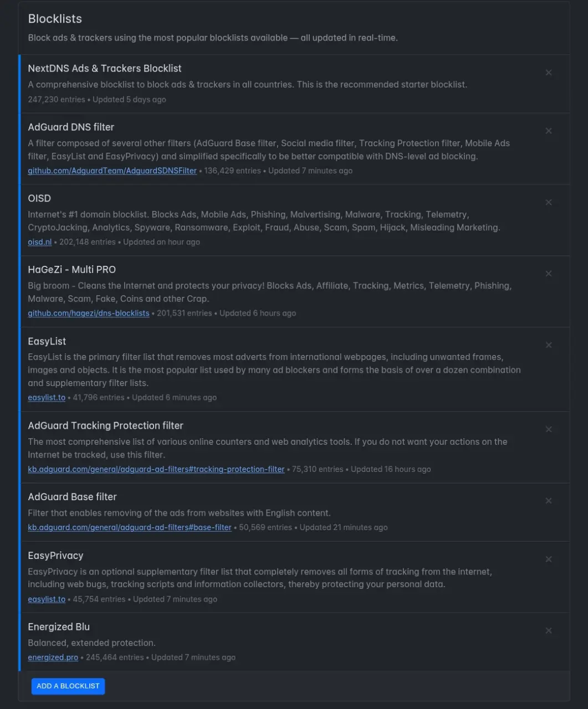The width and height of the screenshot is (588, 709).
Task: Remove the AdGuard DNS filter blocklist
Action: (549, 131)
